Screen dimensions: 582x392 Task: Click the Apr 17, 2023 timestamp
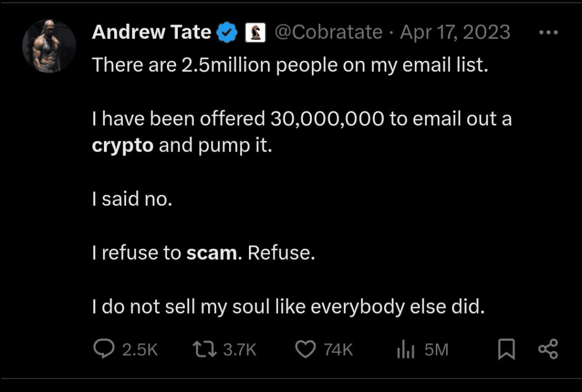[455, 32]
